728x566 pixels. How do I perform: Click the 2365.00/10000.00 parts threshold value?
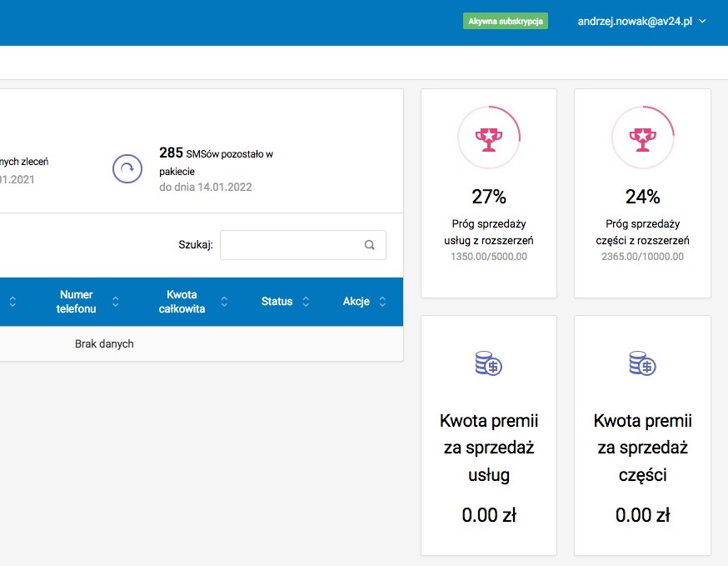pyautogui.click(x=642, y=257)
